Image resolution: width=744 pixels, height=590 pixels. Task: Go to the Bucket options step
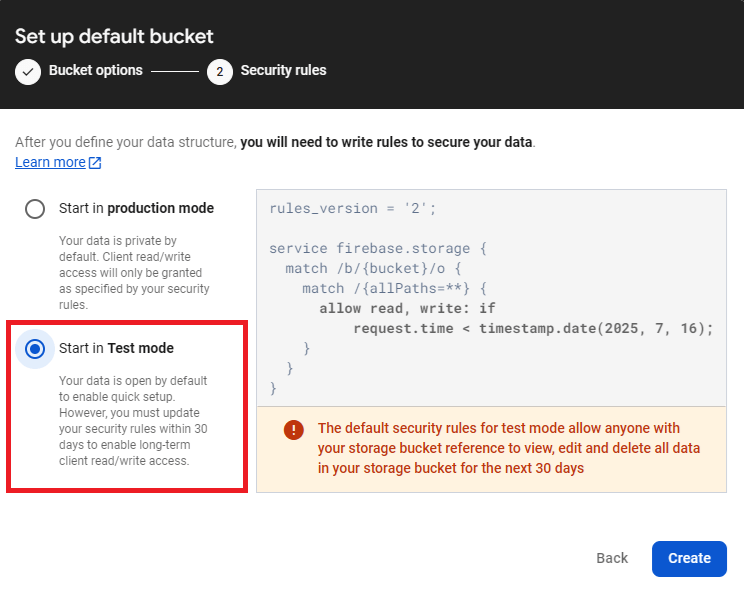point(95,71)
